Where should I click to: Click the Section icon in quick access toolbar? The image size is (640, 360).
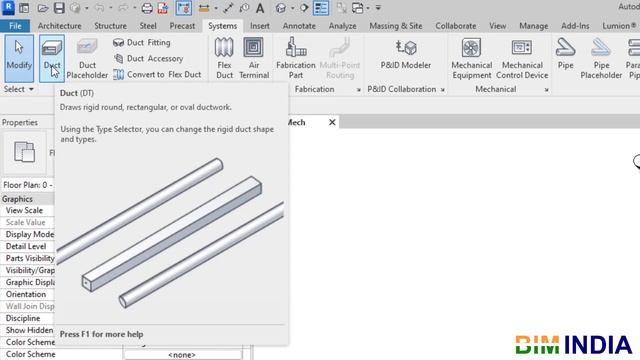pos(304,8)
